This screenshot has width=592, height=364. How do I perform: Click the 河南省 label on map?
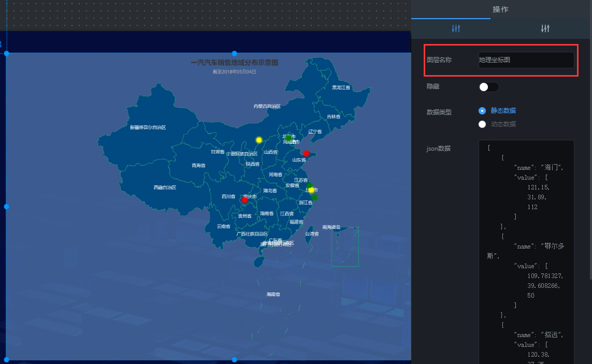coord(276,175)
